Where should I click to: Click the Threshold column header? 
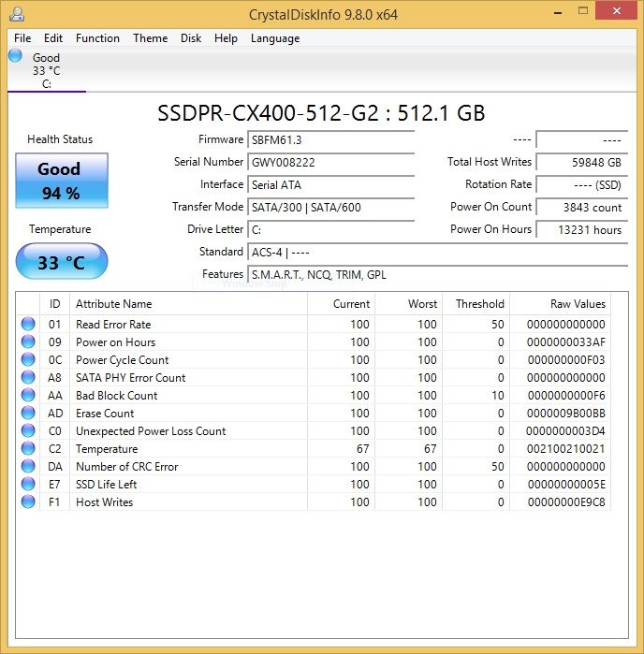click(476, 304)
